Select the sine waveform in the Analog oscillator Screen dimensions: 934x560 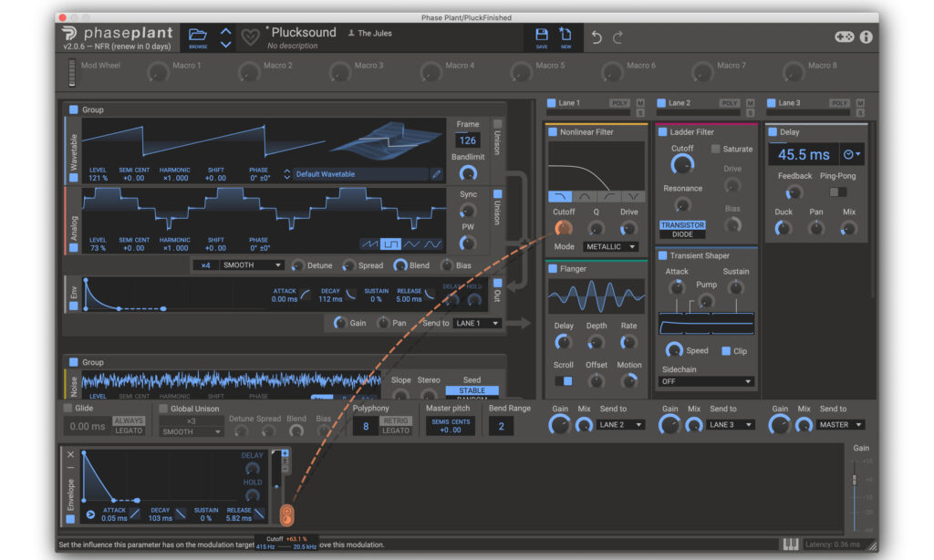[x=433, y=244]
